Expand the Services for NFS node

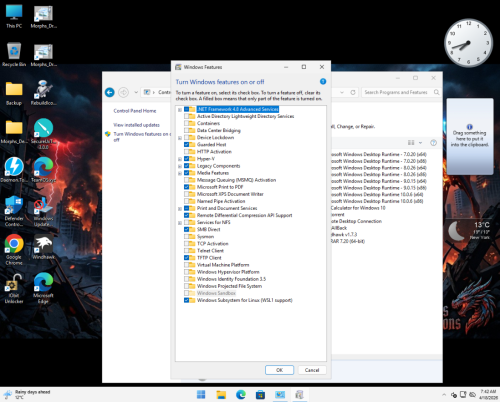click(x=180, y=223)
